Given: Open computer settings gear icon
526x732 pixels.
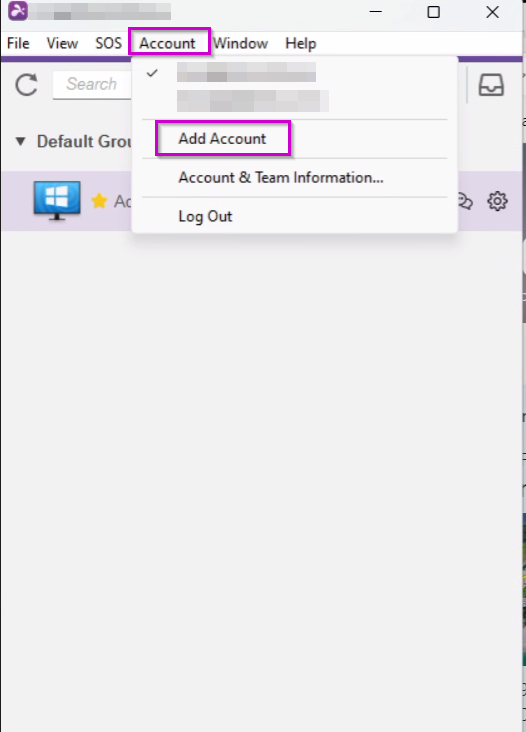Looking at the screenshot, I should [497, 201].
